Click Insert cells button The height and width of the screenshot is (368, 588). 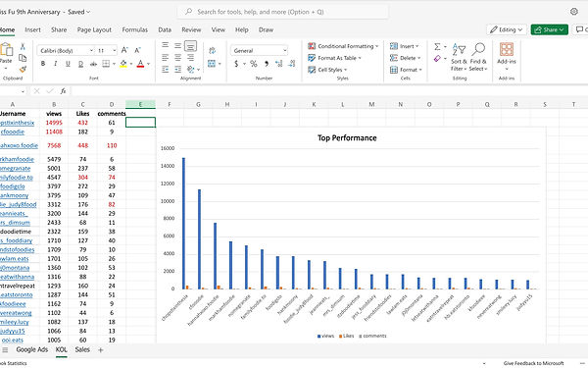pyautogui.click(x=404, y=46)
